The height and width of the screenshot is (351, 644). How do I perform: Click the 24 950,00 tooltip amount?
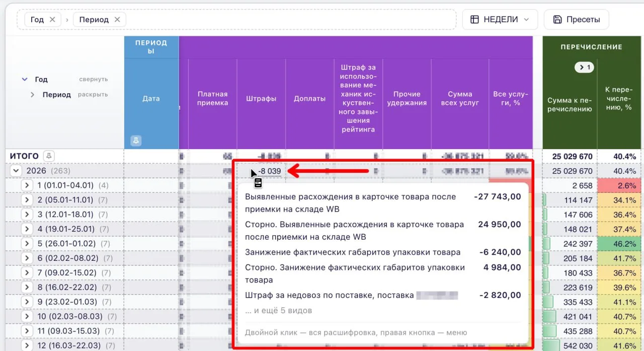click(x=500, y=225)
